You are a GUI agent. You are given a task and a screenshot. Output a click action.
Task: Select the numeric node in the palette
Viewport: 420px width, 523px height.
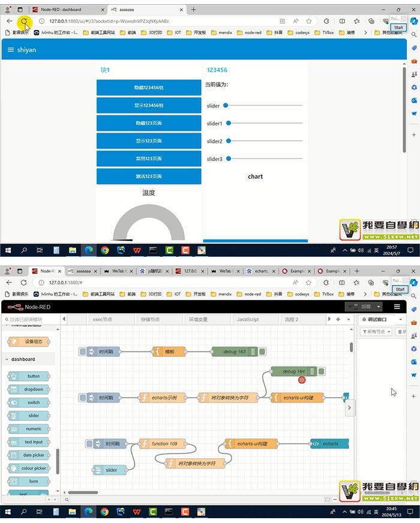[x=29, y=429]
